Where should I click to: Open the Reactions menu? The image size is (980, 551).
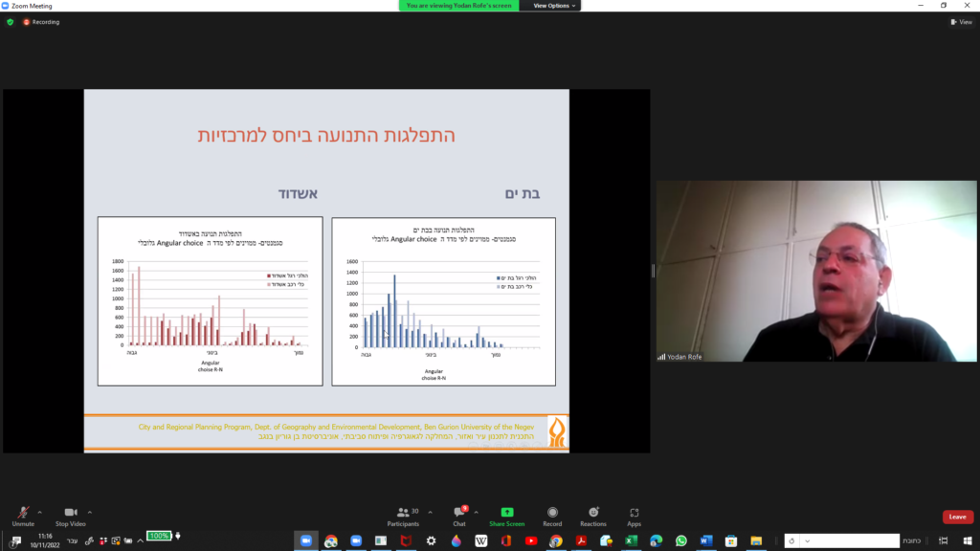(x=593, y=515)
